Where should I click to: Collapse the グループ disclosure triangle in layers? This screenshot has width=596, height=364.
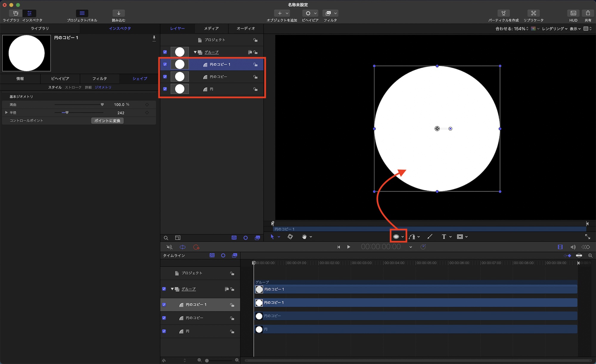coord(195,52)
